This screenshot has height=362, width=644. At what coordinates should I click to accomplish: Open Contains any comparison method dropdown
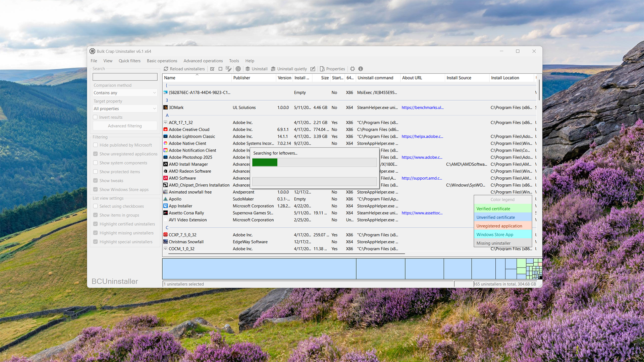point(125,93)
